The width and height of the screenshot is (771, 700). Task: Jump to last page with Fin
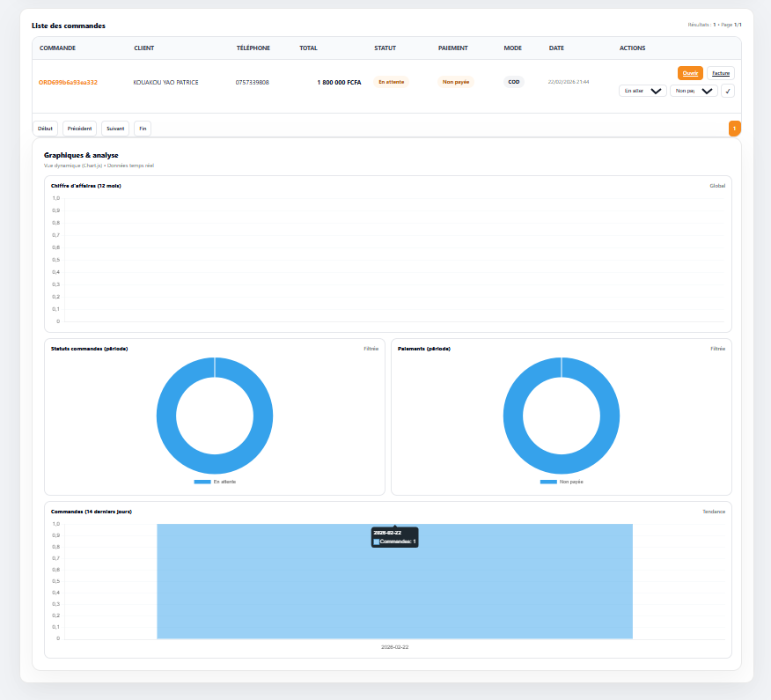point(143,129)
